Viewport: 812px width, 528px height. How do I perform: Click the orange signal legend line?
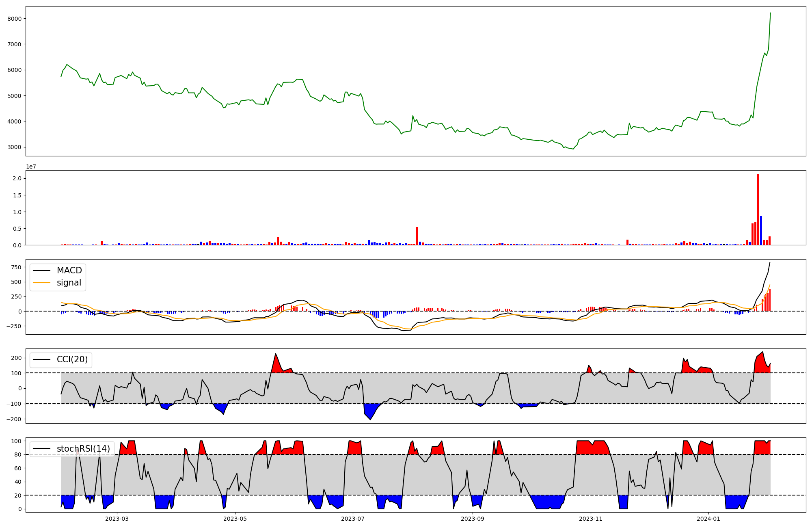tap(41, 283)
